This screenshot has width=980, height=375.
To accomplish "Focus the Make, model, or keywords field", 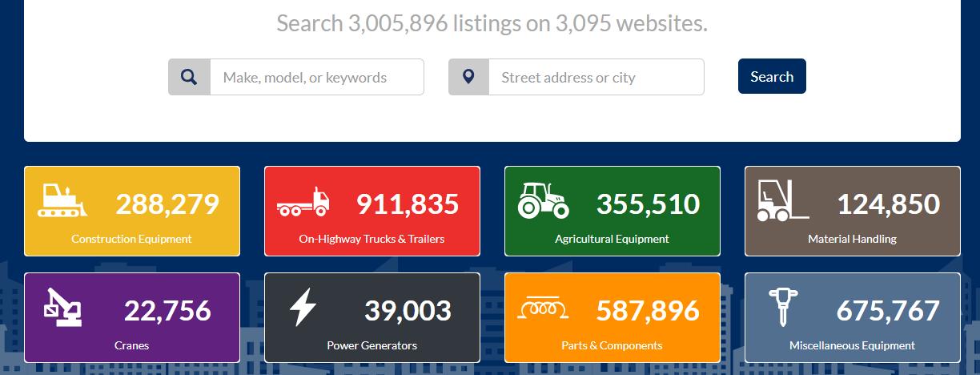I will tap(317, 77).
